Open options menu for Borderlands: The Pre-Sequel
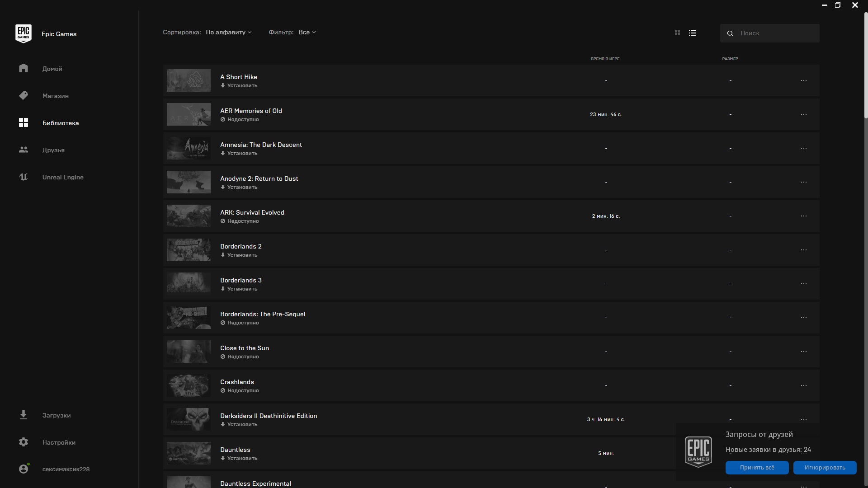868x488 pixels. 803,318
